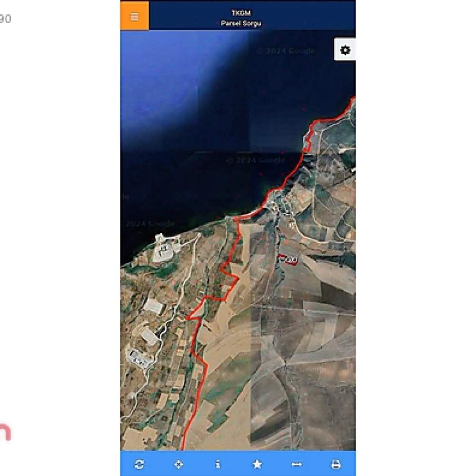
Task: Click the Google watermark in the dark sea
Action: click(256, 160)
